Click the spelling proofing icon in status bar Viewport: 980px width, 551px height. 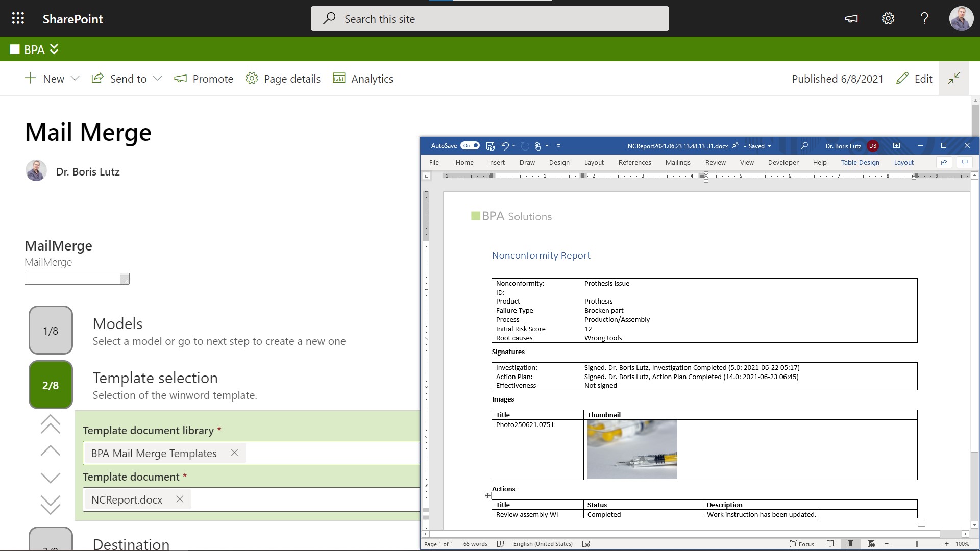[x=501, y=544]
